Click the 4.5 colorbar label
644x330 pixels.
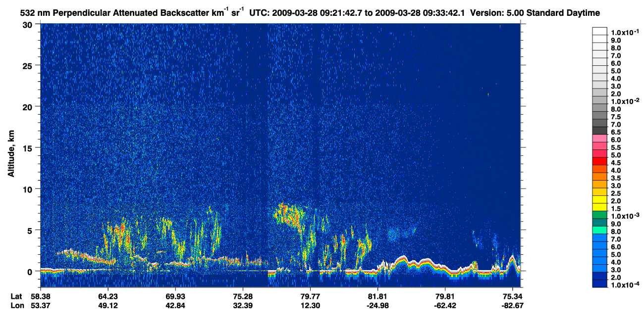tap(616, 163)
